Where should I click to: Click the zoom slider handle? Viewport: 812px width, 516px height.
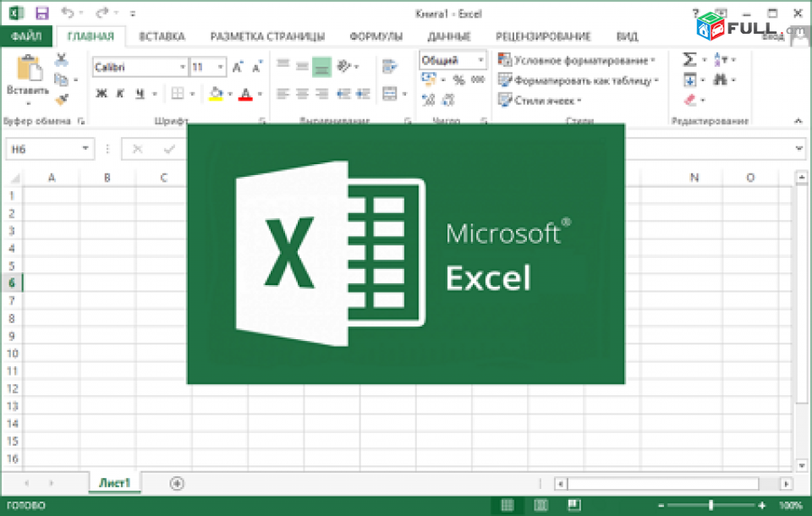point(711,505)
